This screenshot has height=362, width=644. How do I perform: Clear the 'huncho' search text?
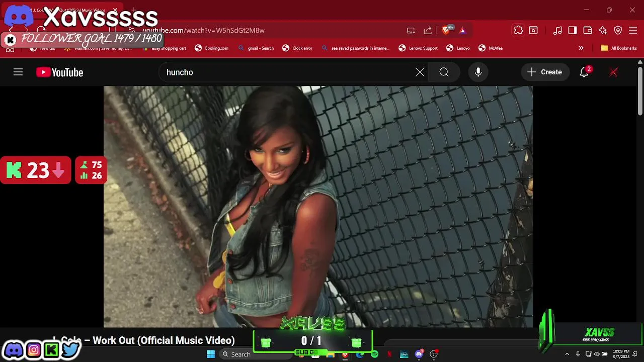(x=420, y=72)
